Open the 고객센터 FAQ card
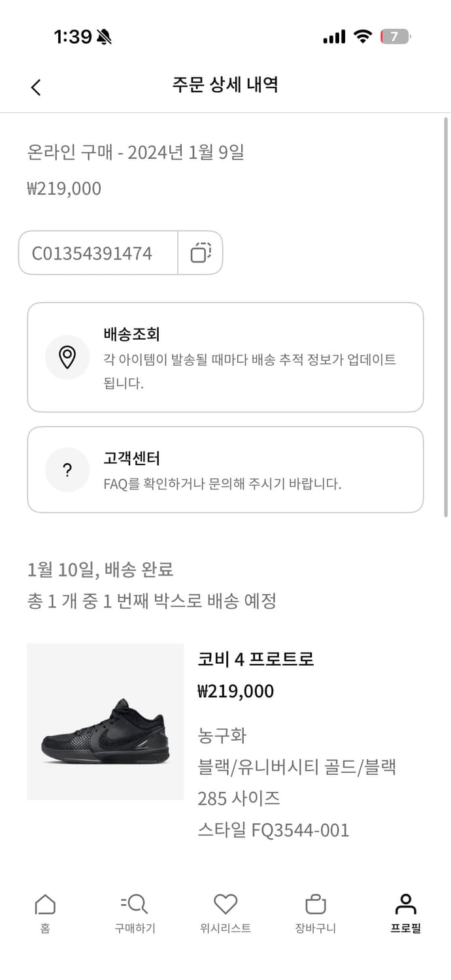Screen dimensions: 451x980 click(x=225, y=470)
